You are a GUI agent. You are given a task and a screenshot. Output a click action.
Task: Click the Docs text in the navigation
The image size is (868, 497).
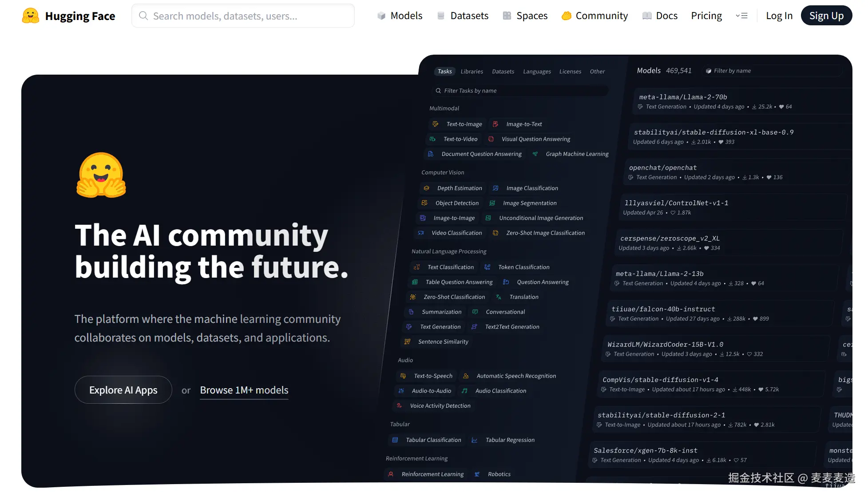tap(666, 16)
